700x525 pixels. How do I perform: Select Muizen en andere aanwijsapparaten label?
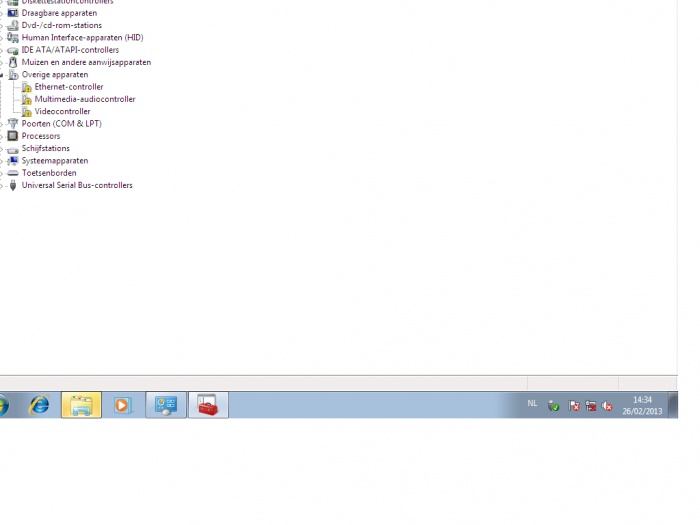(x=86, y=62)
